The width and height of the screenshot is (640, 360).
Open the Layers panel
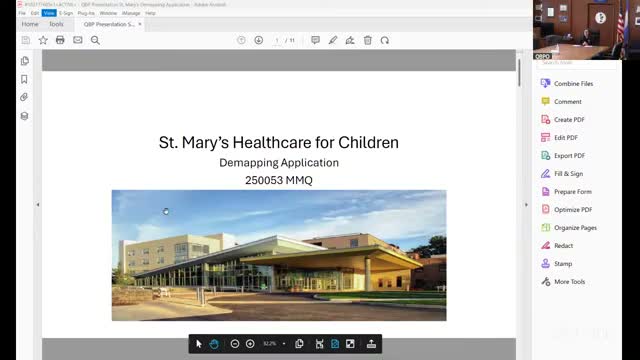click(24, 116)
